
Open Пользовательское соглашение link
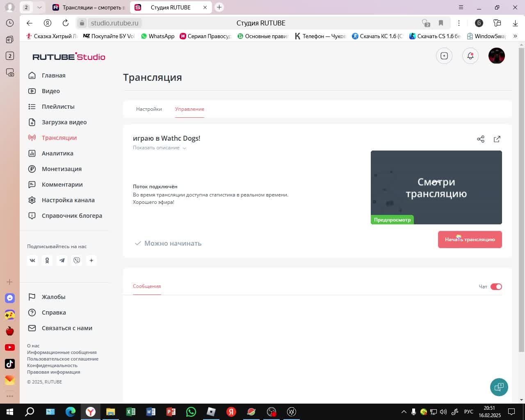[63, 359]
